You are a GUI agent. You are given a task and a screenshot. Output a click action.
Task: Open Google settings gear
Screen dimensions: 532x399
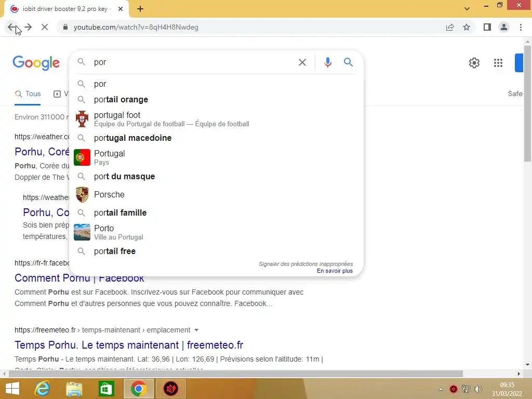(474, 63)
